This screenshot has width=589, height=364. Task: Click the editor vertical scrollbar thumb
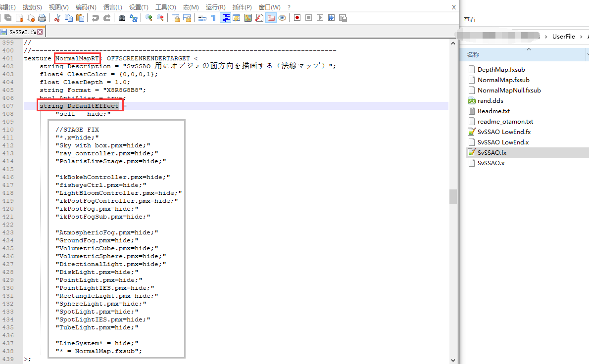[x=453, y=197]
